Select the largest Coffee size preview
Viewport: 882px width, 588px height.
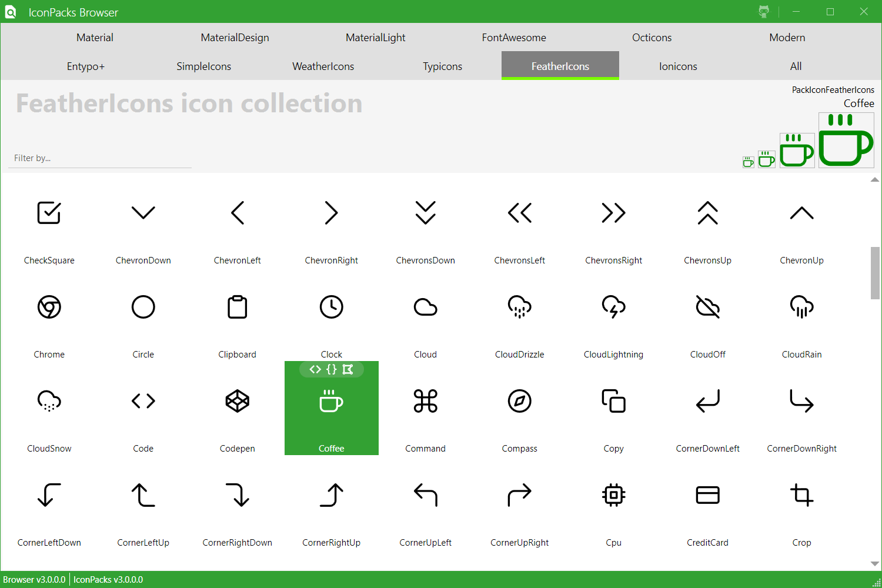point(846,140)
